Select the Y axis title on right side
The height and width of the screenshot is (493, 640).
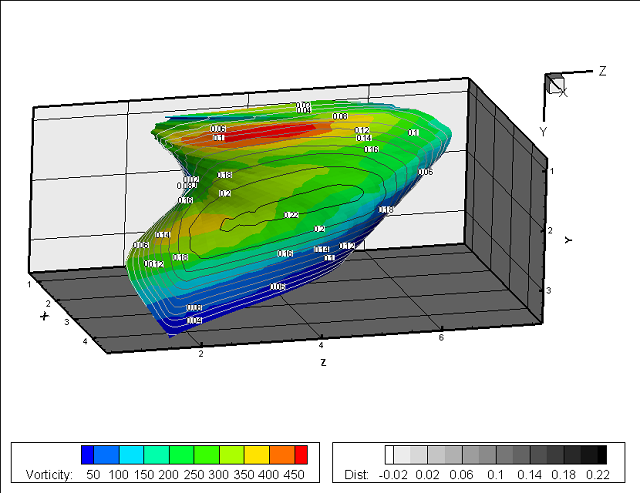pyautogui.click(x=566, y=240)
